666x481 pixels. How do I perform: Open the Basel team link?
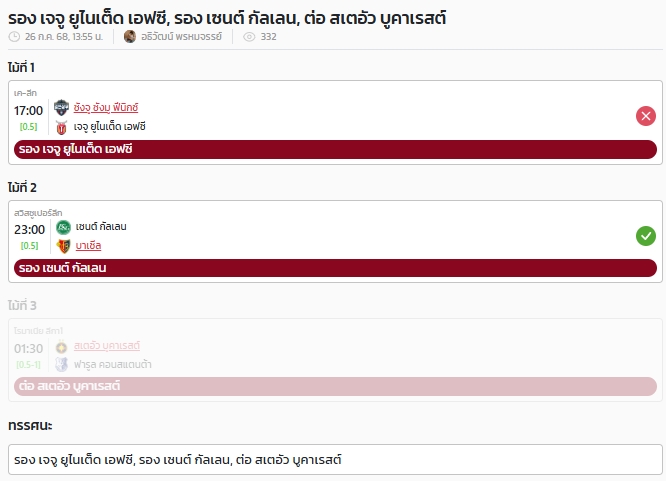pos(88,246)
